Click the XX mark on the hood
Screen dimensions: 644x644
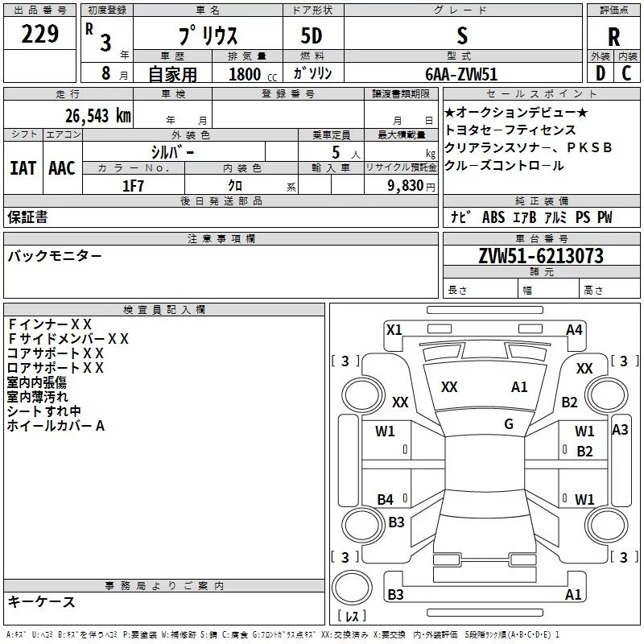pyautogui.click(x=449, y=387)
